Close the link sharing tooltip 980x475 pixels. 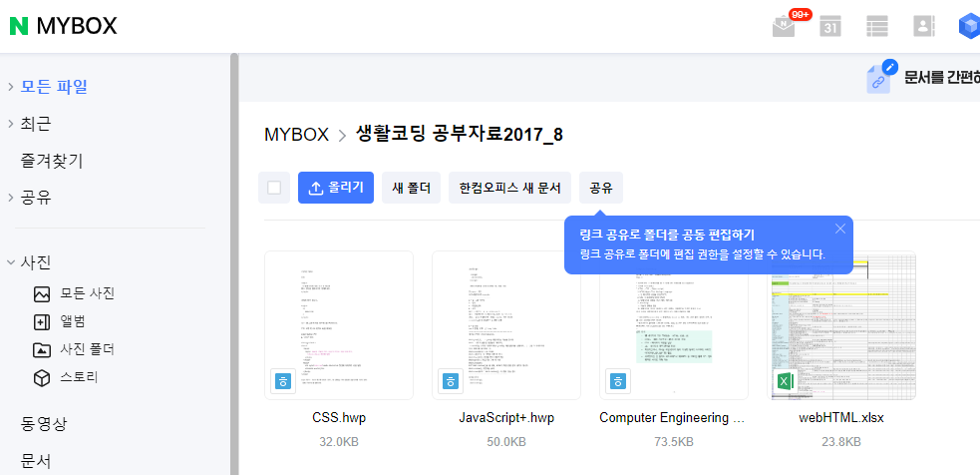tap(840, 230)
